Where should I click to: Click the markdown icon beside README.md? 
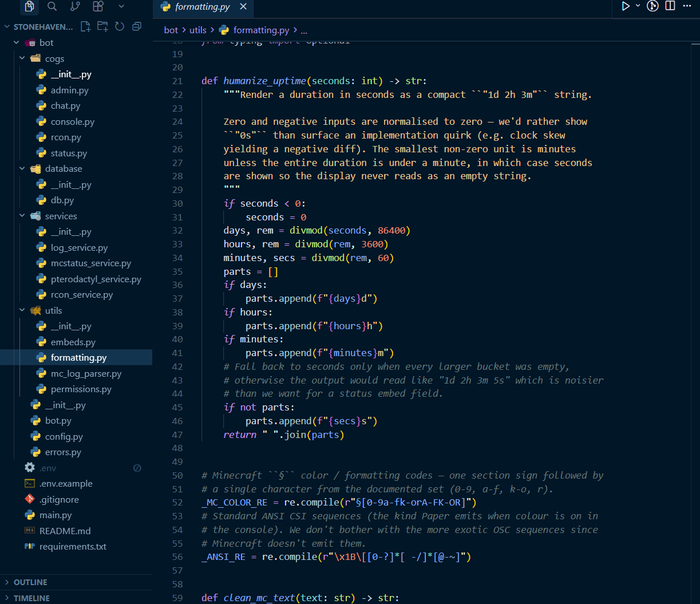[x=30, y=531]
